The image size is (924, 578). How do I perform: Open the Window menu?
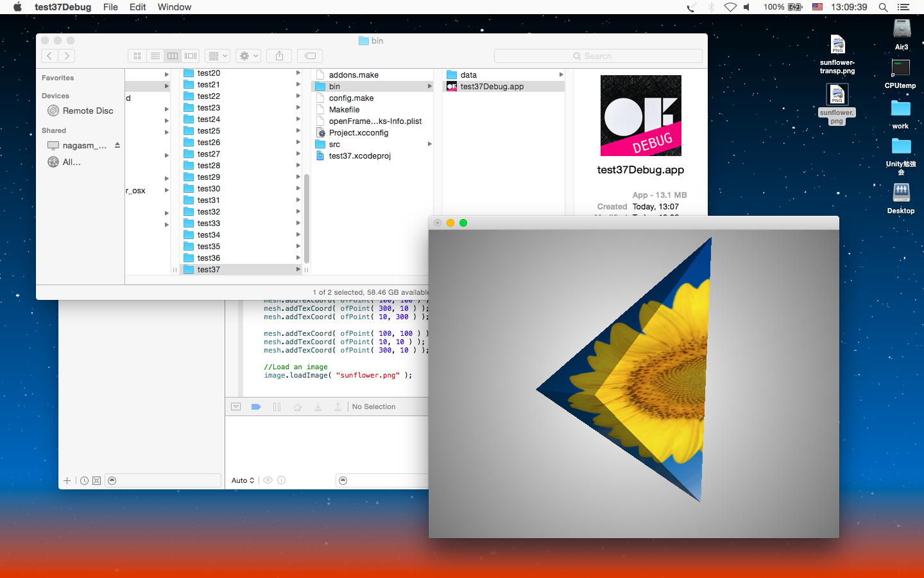175,7
